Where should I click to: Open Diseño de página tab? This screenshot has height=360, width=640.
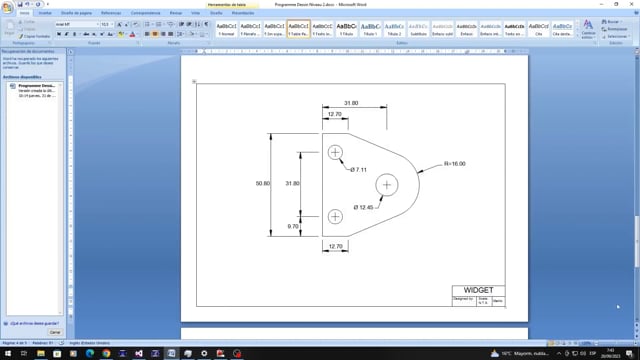76,13
